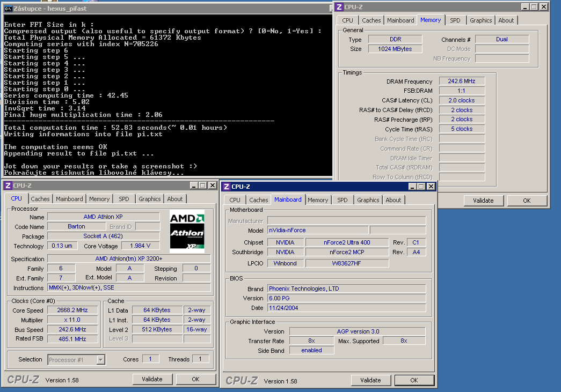
Task: Open the SPD tab in the Mainboard window
Action: tap(343, 200)
